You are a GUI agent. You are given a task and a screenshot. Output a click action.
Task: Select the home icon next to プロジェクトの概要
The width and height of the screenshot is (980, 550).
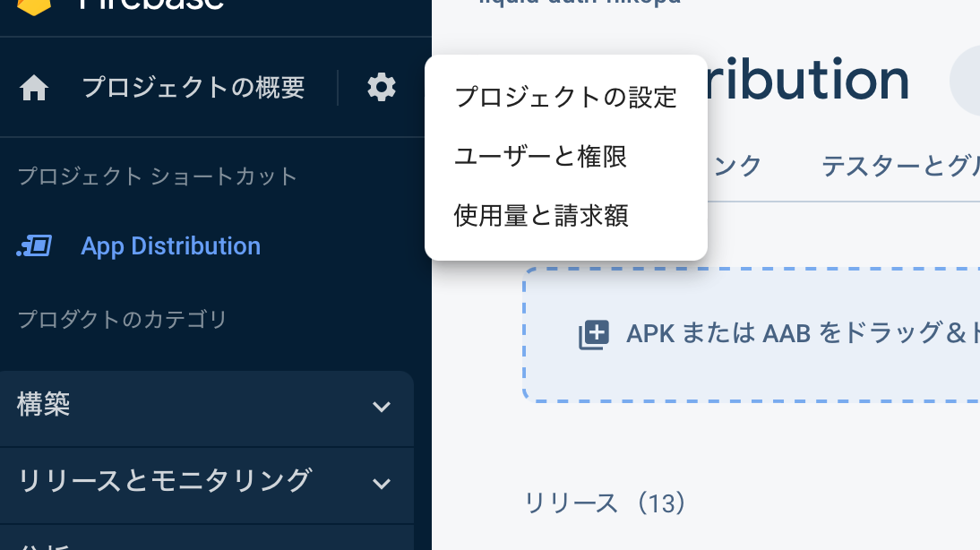(33, 87)
